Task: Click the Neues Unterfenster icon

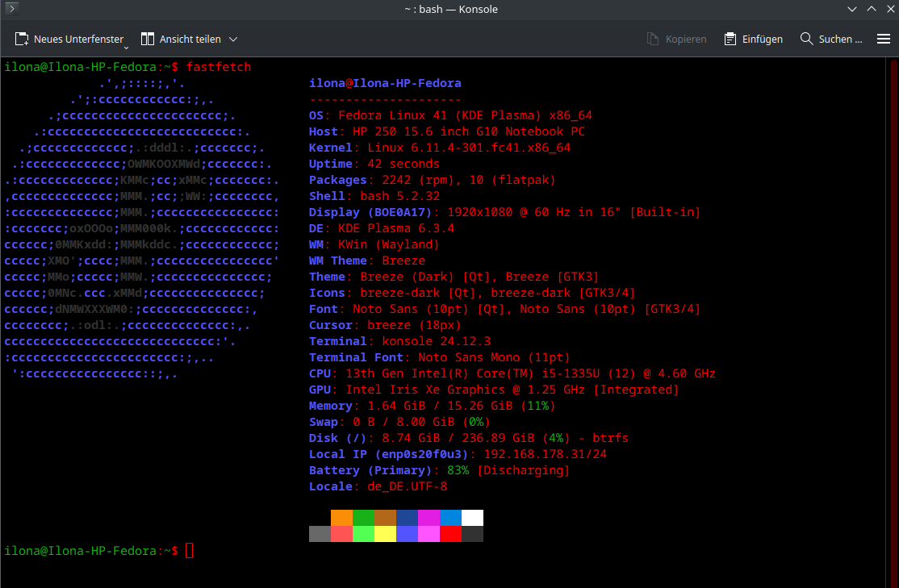Action: click(x=22, y=39)
